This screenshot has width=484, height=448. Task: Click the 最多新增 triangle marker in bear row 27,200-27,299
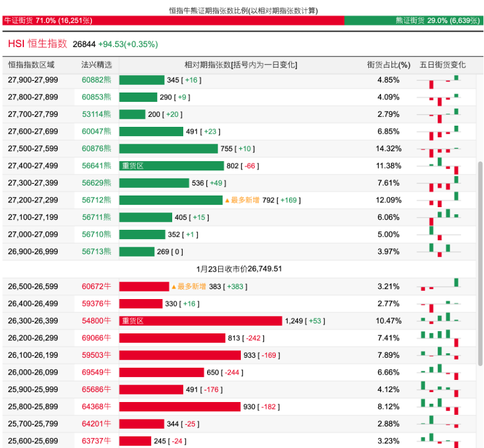tap(227, 200)
